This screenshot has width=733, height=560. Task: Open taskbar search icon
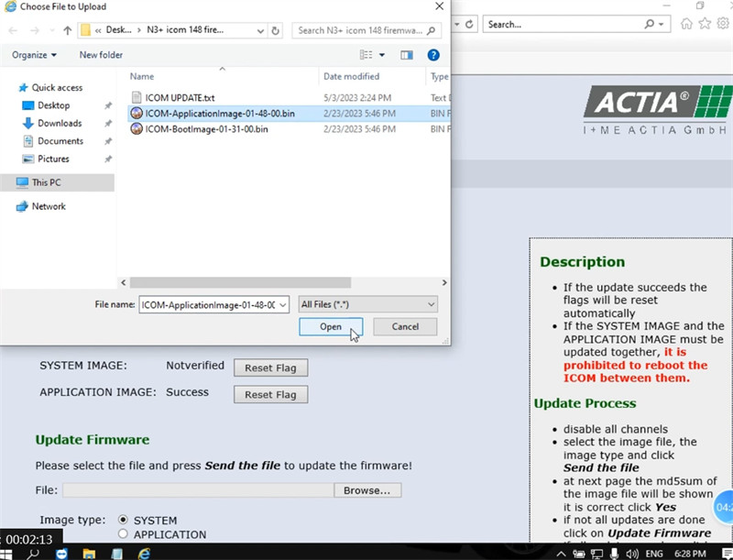coord(34,554)
